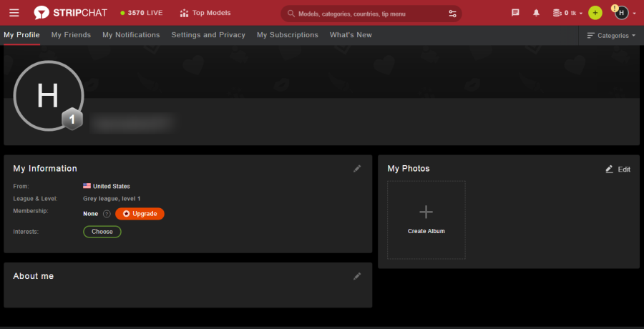Open the hamburger main menu
644x329 pixels.
tap(14, 13)
